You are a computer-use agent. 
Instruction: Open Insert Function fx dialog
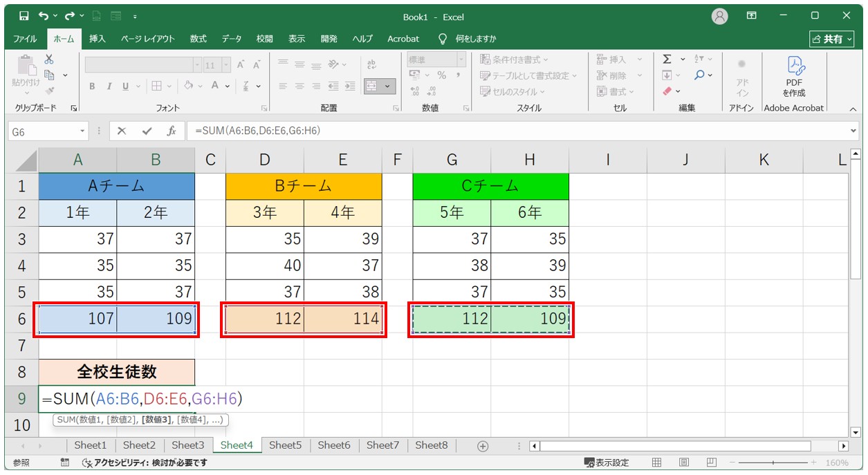tap(171, 131)
